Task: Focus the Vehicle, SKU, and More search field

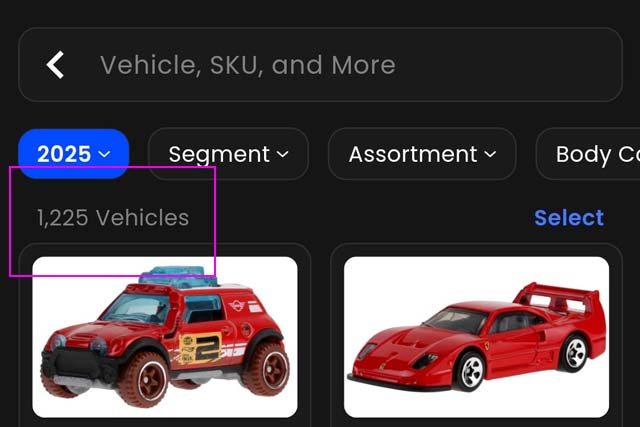Action: pyautogui.click(x=320, y=64)
